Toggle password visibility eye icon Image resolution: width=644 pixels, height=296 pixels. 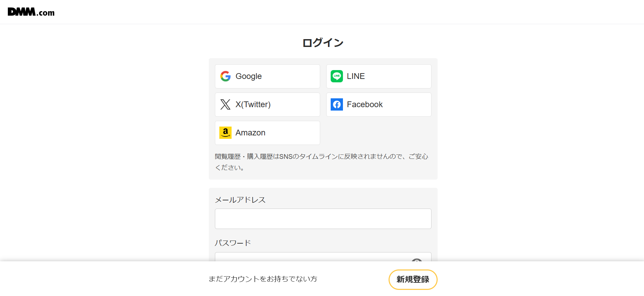417,260
